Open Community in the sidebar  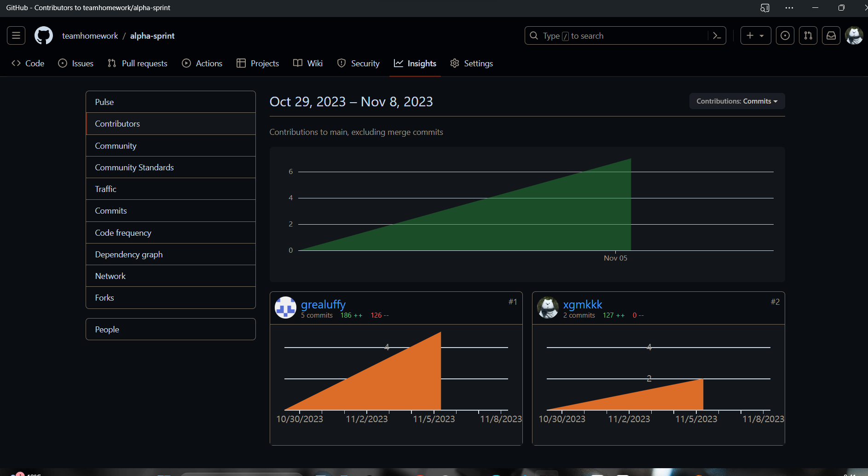click(171, 145)
